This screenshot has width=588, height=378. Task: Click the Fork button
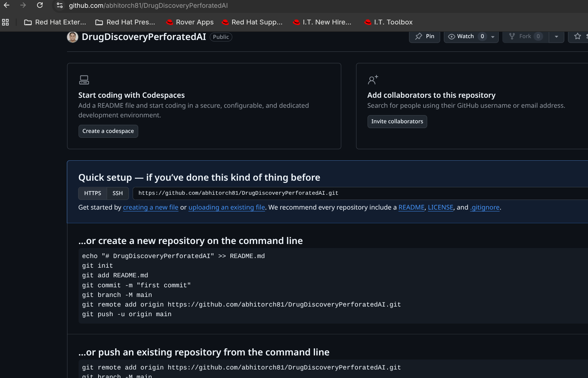coord(525,36)
